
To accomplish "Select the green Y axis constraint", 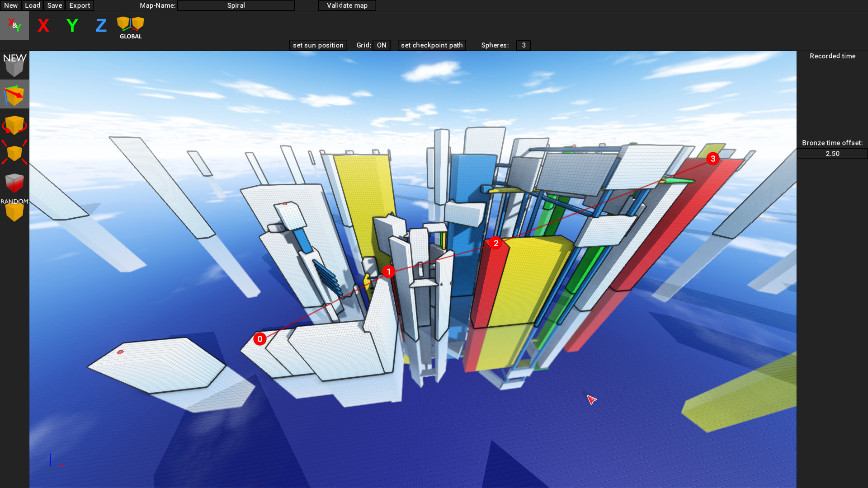I will 72,26.
